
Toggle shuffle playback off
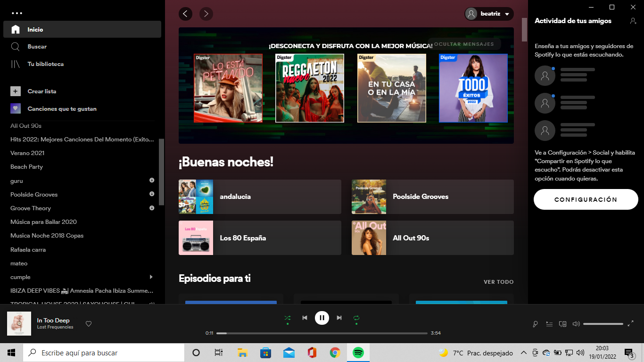tap(287, 318)
